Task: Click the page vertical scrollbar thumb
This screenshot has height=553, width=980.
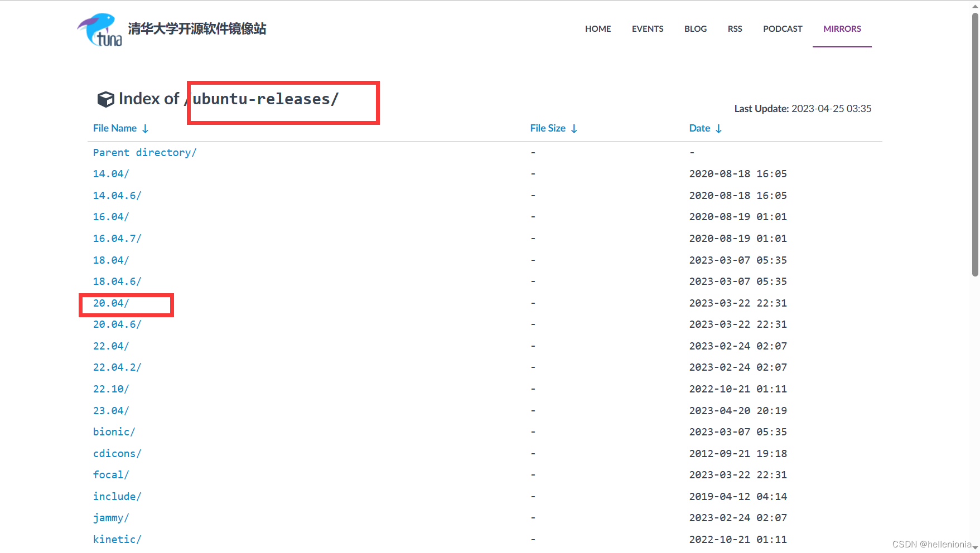Action: pyautogui.click(x=975, y=144)
